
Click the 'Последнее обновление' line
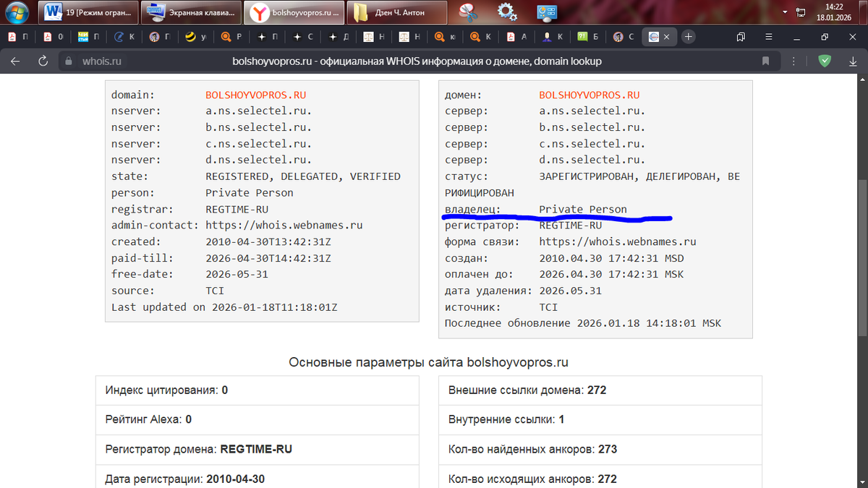pos(582,323)
